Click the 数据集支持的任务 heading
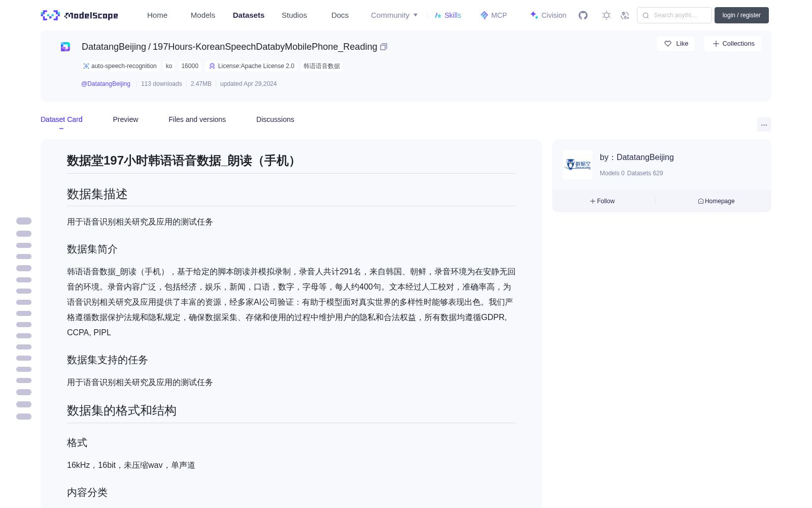This screenshot has width=812, height=508. (x=108, y=360)
